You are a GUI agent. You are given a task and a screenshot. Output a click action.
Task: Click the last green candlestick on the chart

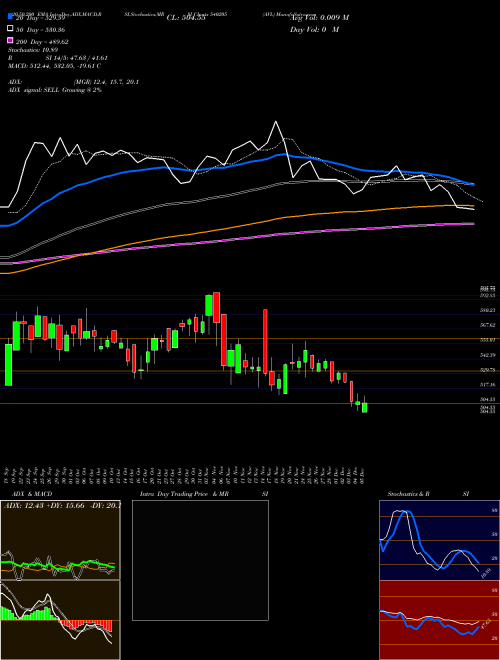(364, 407)
